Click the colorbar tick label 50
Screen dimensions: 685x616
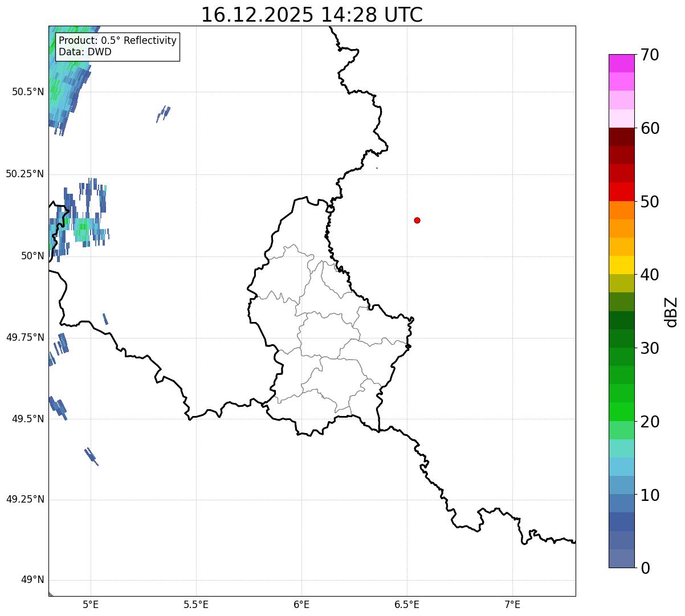650,202
